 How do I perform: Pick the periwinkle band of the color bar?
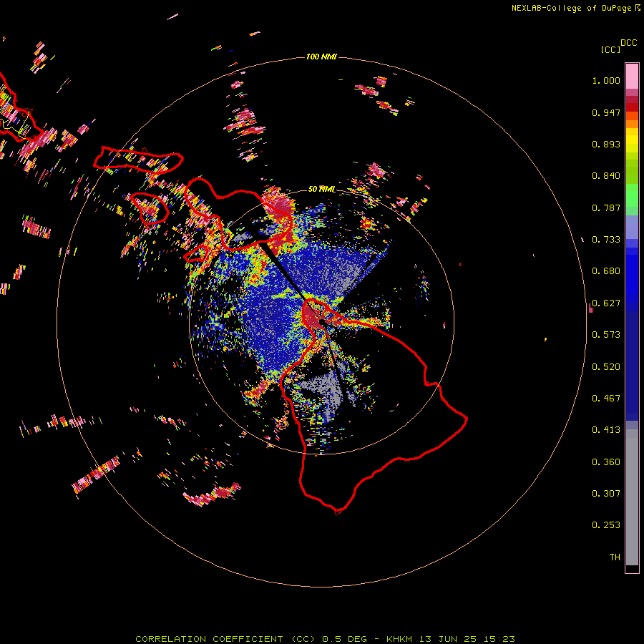tap(632, 228)
